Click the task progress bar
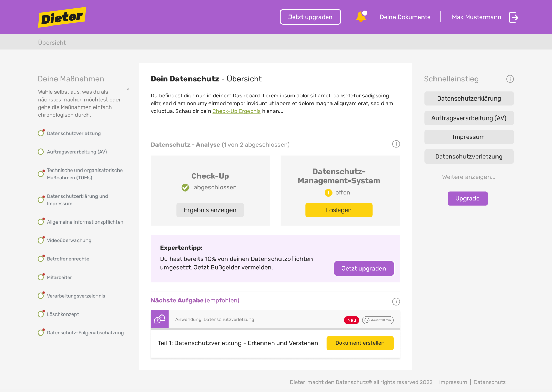The height and width of the screenshot is (392, 552). coord(275,329)
